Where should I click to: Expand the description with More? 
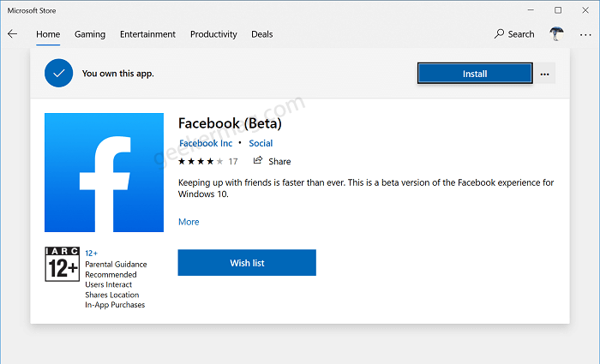189,222
